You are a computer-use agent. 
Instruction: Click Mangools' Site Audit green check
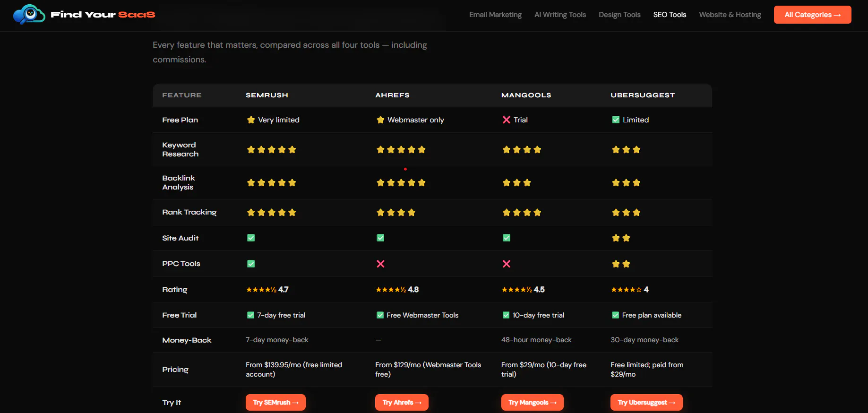(507, 238)
